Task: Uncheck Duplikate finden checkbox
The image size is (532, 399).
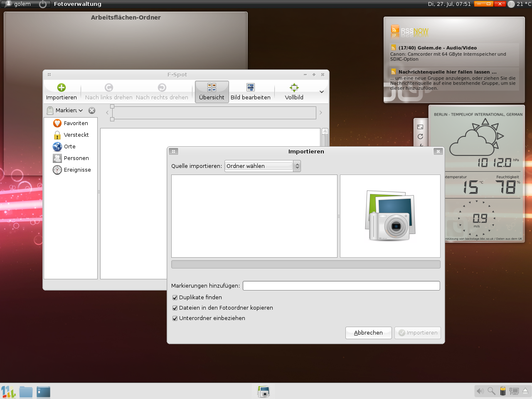Action: pos(175,298)
